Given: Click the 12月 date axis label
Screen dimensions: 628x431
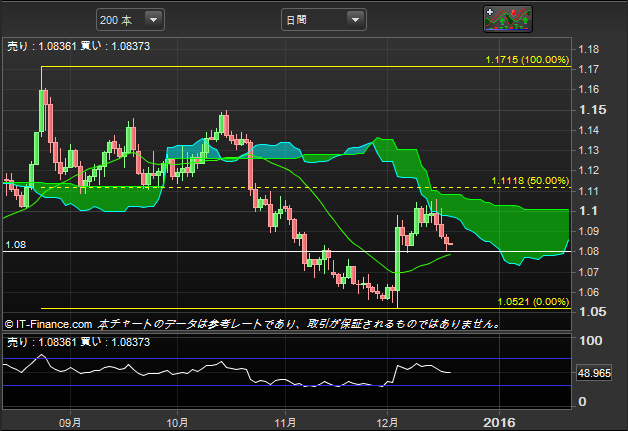Looking at the screenshot, I should point(387,423).
